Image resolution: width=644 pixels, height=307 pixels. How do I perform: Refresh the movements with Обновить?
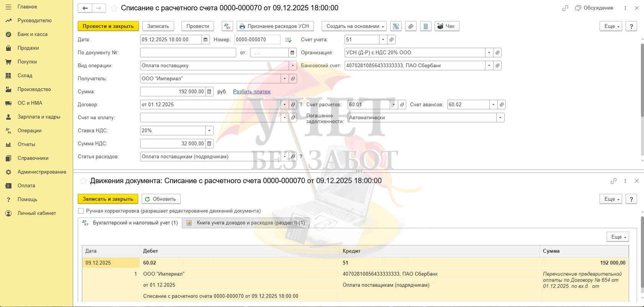click(x=161, y=199)
